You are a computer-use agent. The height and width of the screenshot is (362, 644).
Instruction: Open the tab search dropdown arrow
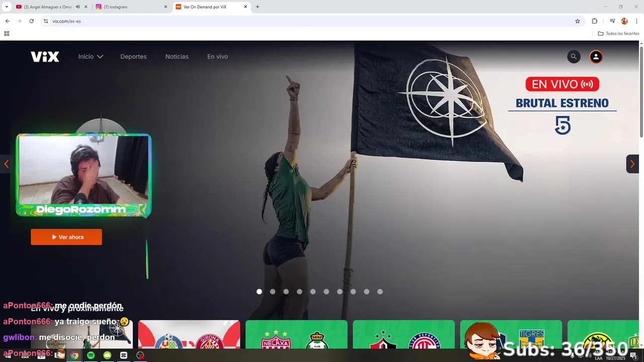coord(7,7)
